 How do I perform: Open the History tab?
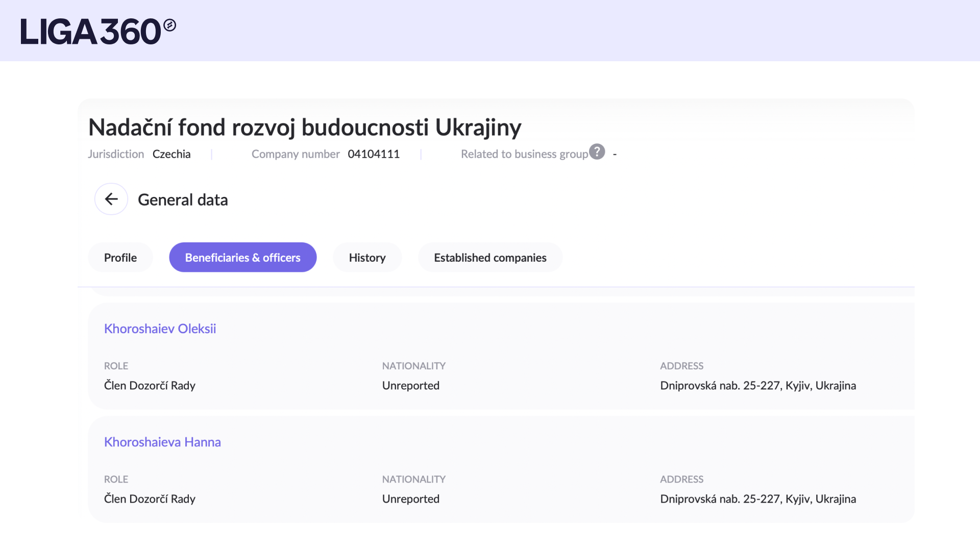(x=367, y=258)
